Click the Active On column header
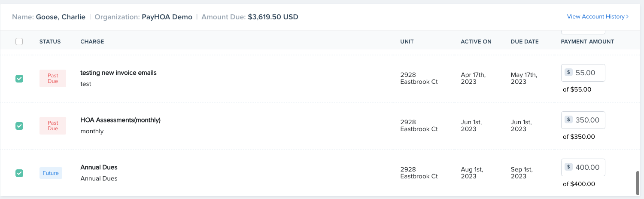 click(476, 42)
